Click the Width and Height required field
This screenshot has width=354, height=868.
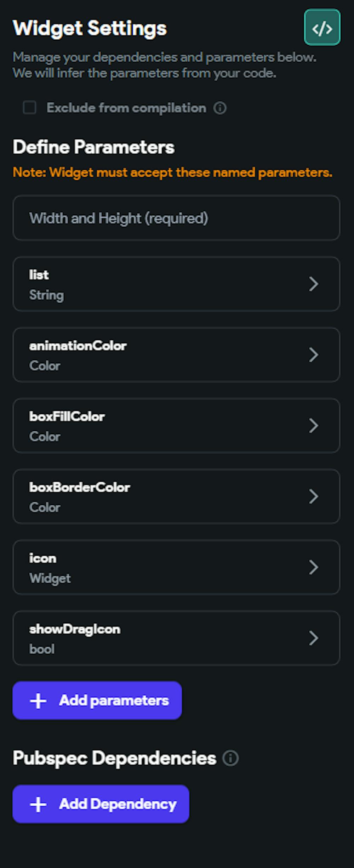[176, 218]
